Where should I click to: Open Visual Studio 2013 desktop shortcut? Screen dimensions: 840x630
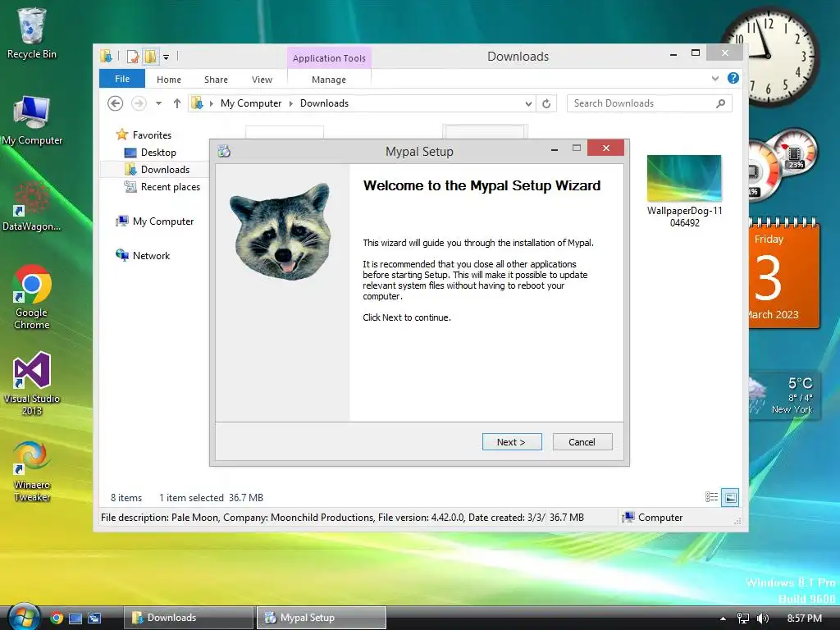[32, 384]
